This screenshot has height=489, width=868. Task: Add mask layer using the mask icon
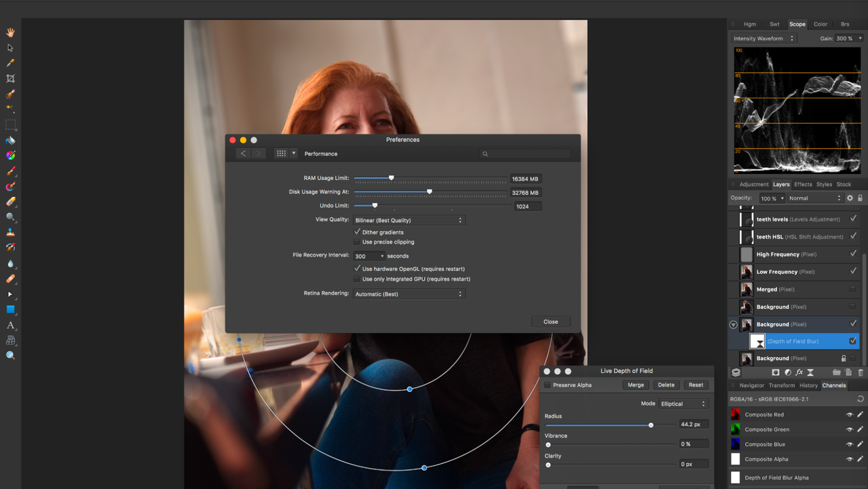pos(776,372)
